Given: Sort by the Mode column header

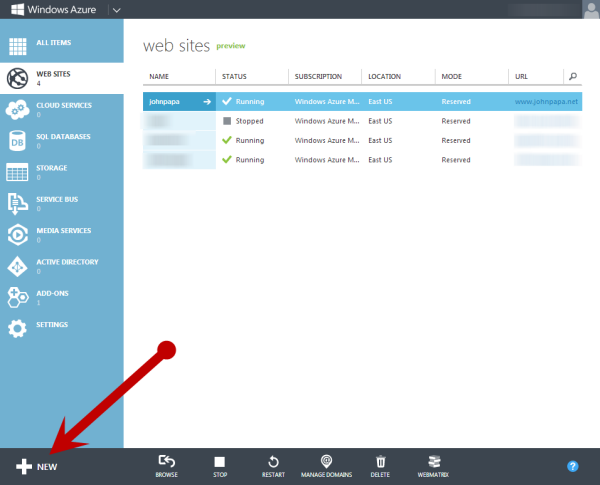Looking at the screenshot, I should pos(452,77).
